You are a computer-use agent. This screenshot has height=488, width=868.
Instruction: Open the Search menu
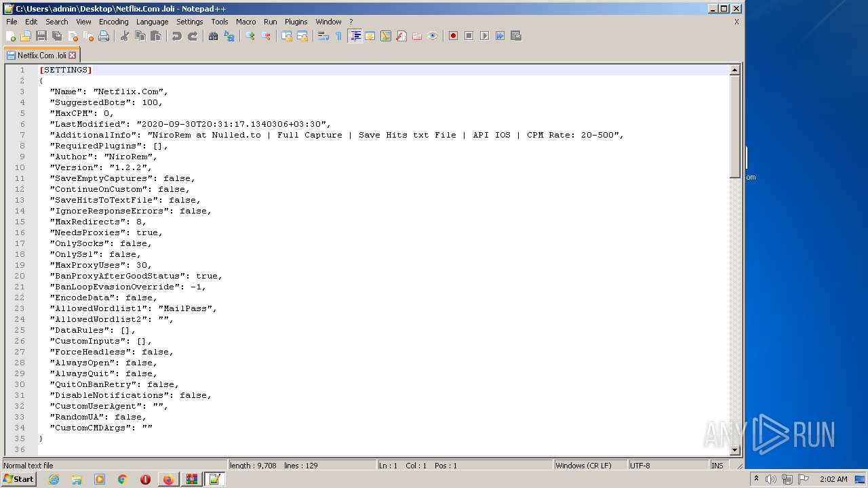(57, 22)
